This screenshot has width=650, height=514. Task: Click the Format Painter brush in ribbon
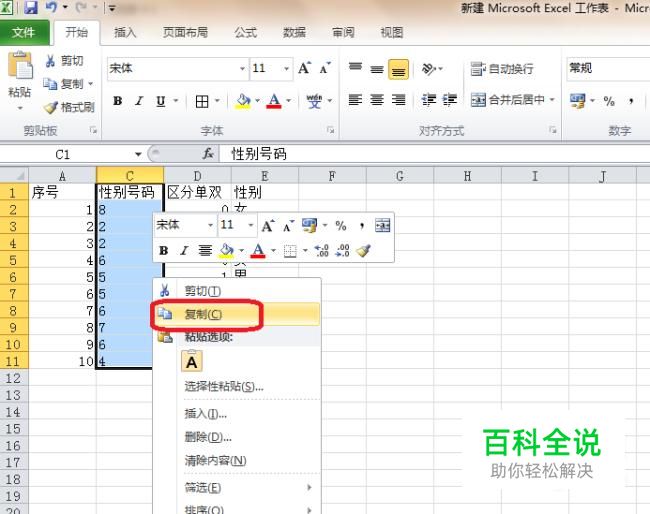[51, 108]
